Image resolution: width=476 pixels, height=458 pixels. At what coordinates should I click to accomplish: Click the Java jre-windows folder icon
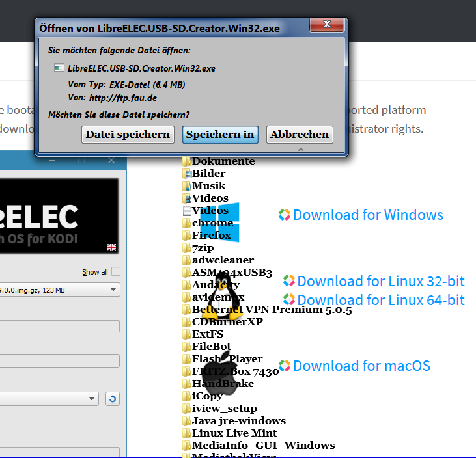click(x=186, y=421)
